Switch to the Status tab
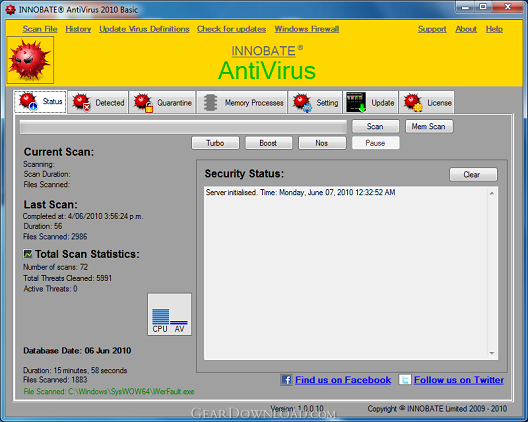This screenshot has height=422, width=528. coord(40,102)
